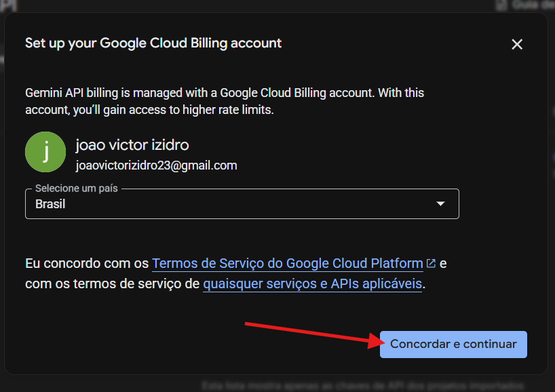Open 'quaisquer serviços e APIs aplicáveis' link
This screenshot has width=555, height=392.
pyautogui.click(x=313, y=283)
